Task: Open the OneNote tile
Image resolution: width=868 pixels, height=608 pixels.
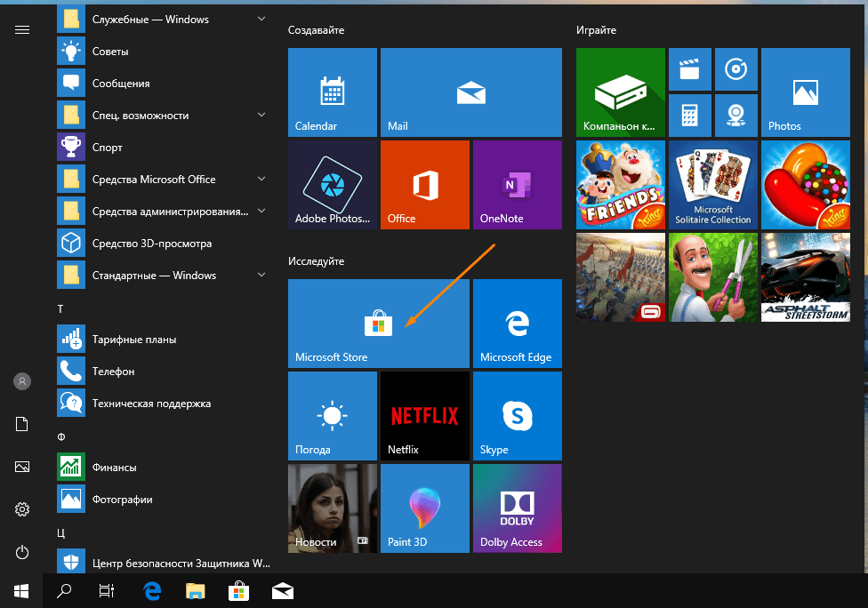Action: (x=517, y=185)
